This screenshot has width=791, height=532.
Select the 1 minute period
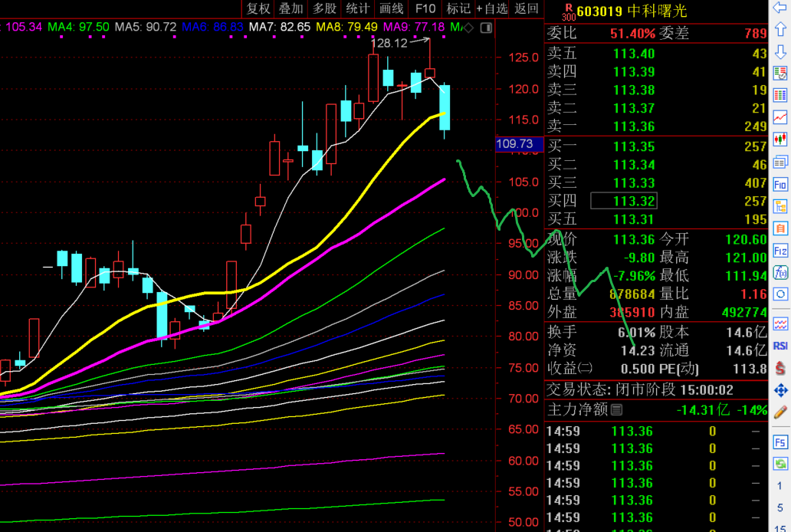click(x=780, y=485)
